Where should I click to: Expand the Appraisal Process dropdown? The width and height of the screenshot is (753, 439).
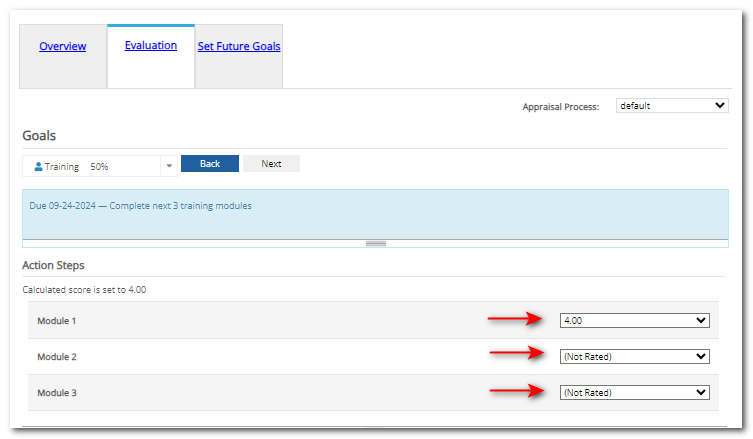click(672, 106)
